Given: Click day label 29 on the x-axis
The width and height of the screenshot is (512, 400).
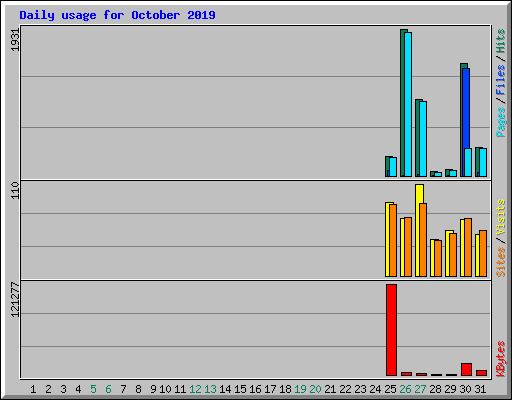Looking at the screenshot, I should [450, 389].
